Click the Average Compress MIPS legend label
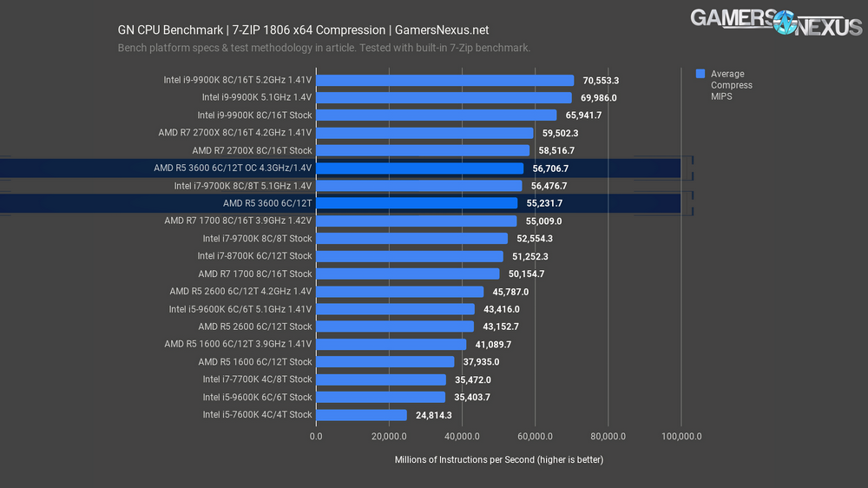 click(x=731, y=85)
